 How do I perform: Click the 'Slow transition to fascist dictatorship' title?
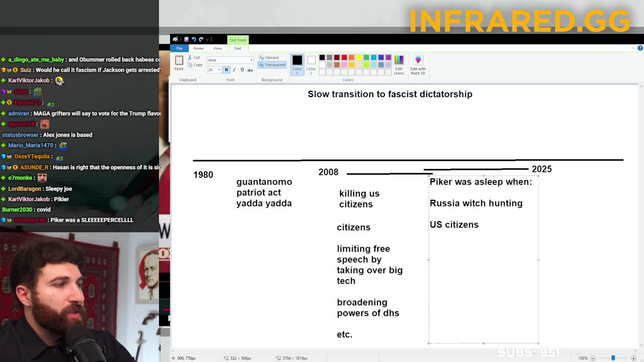coord(390,94)
